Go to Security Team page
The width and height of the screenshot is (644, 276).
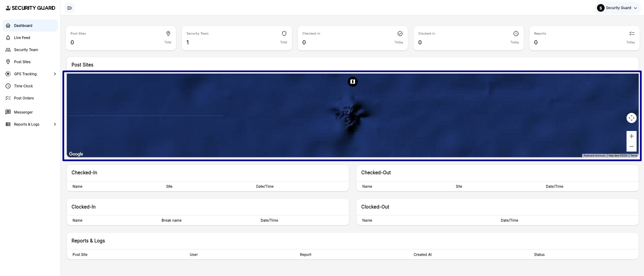(30, 50)
